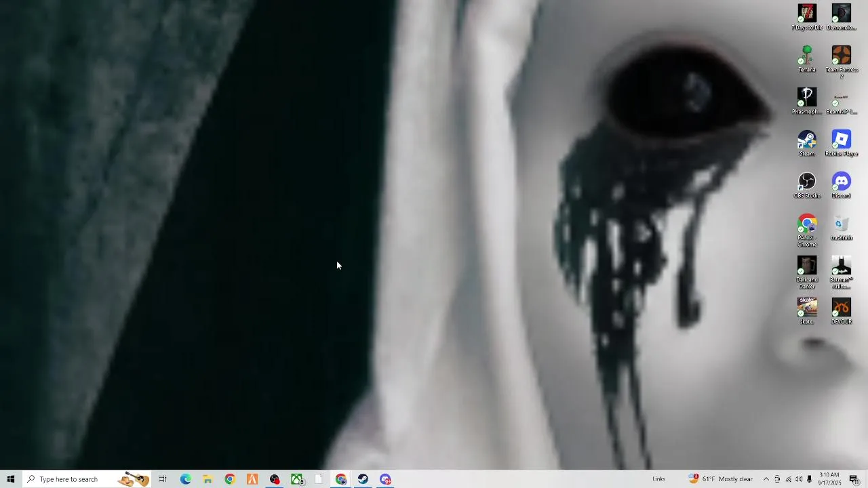Open the 61°F Mostly clear weather widget
Viewport: 868px width, 488px height.
coord(720,479)
